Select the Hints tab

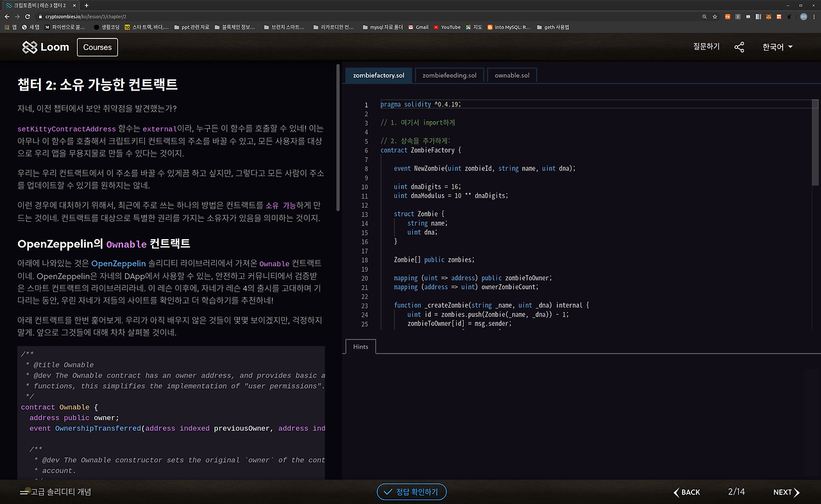360,346
